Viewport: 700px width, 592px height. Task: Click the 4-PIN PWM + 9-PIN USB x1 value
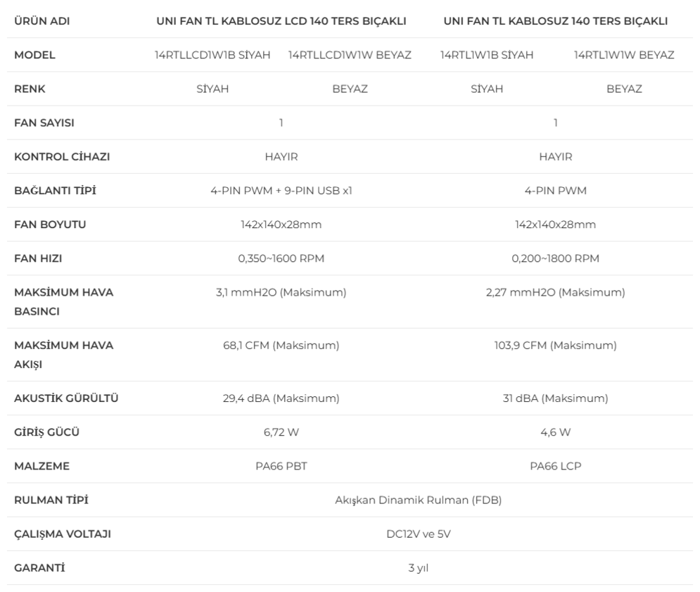coord(281,191)
